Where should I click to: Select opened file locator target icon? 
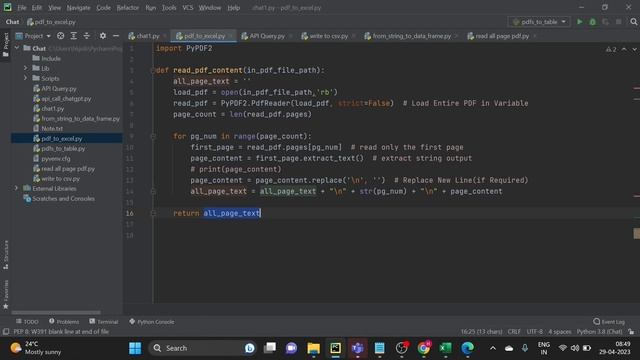coord(60,36)
